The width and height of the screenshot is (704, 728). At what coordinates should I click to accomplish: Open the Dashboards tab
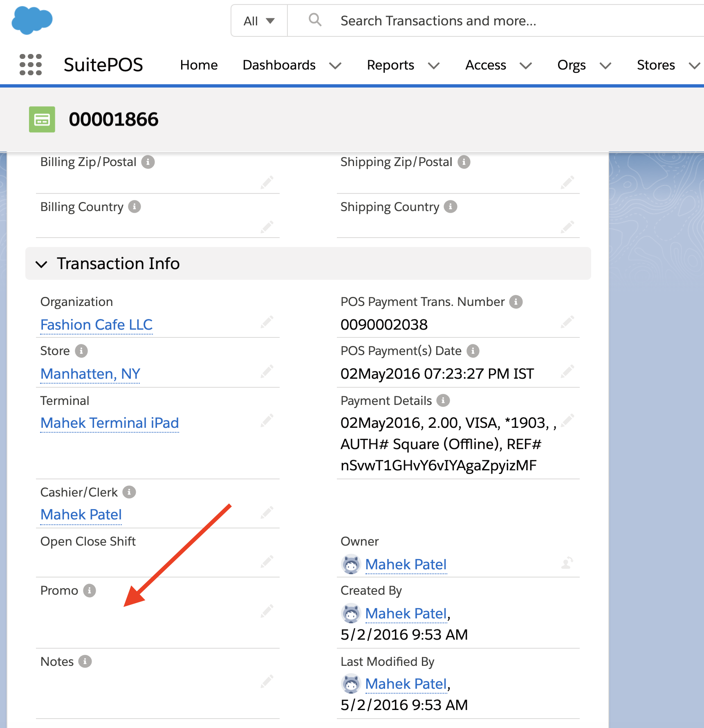279,65
